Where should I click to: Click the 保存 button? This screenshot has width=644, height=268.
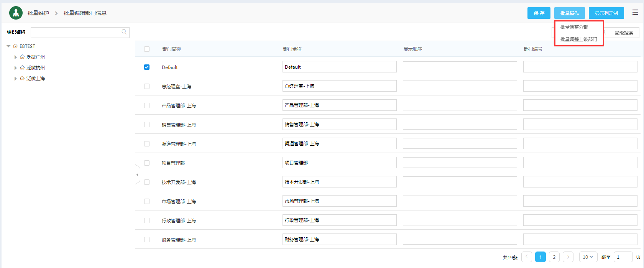[x=539, y=13]
